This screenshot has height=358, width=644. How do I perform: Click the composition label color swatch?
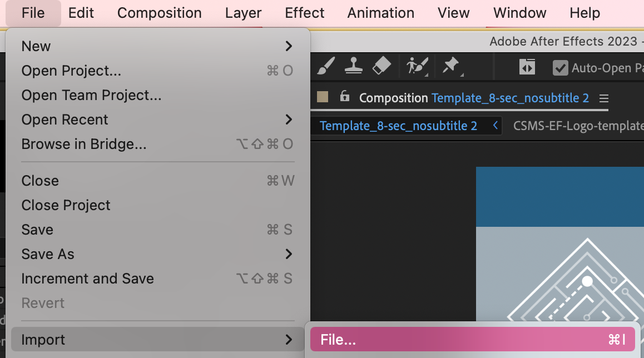click(323, 97)
